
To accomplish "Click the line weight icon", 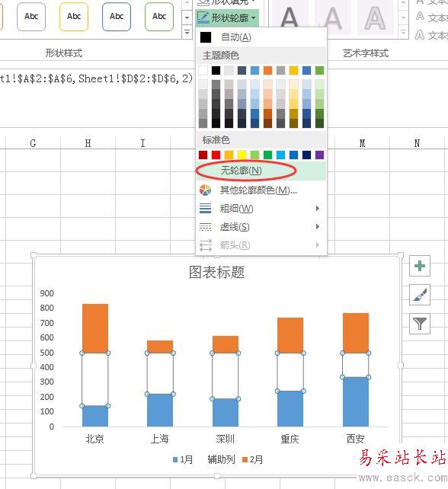I will 205,209.
